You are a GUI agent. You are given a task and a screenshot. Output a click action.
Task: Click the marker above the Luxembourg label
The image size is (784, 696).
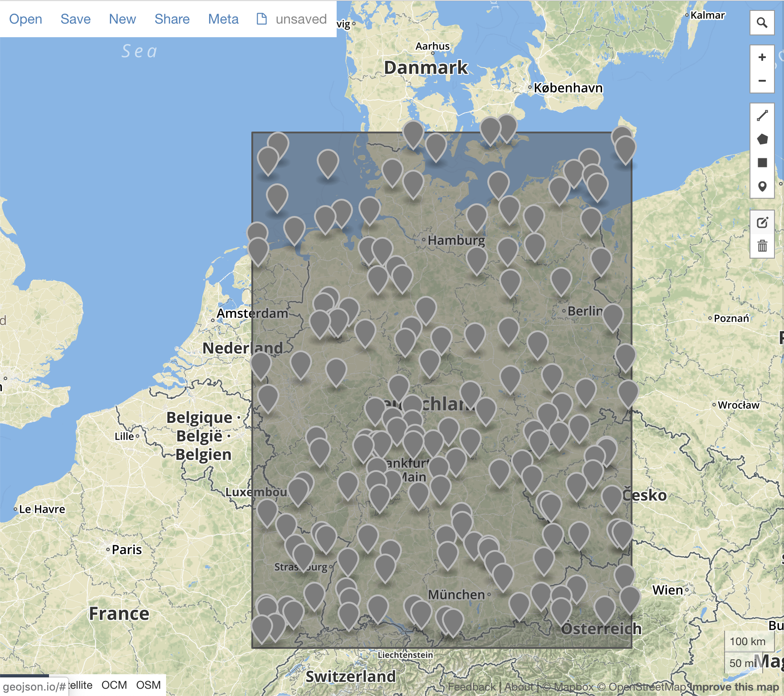[x=298, y=492]
